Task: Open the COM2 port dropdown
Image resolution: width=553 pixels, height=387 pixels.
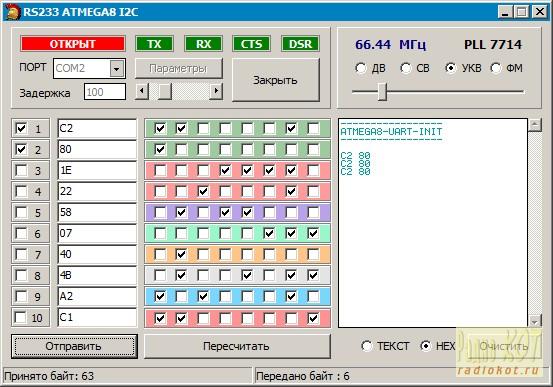Action: click(117, 68)
